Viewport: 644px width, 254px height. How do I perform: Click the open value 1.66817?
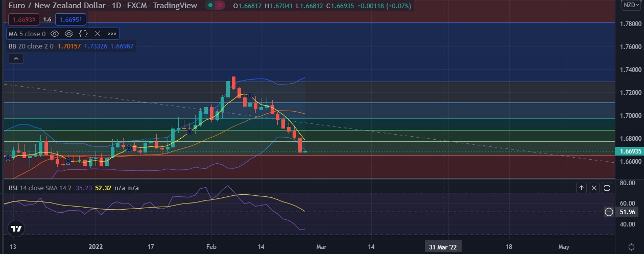click(251, 6)
